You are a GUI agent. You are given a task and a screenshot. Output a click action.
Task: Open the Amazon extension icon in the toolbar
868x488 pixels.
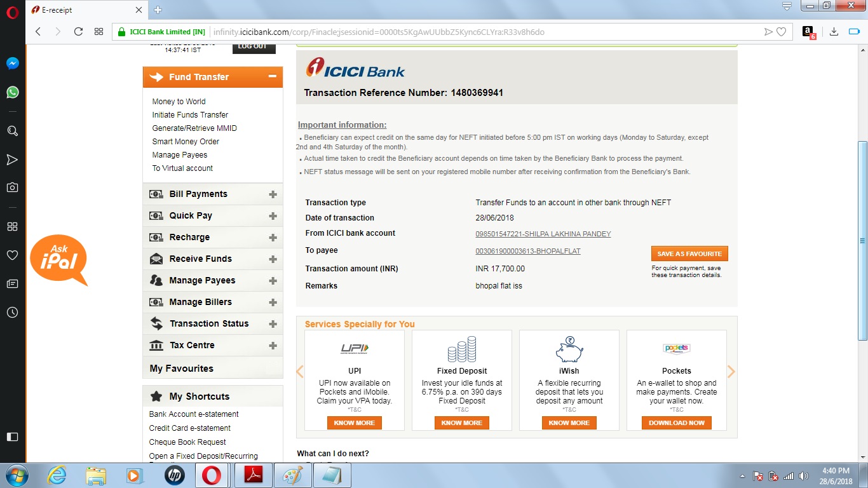coord(808,32)
